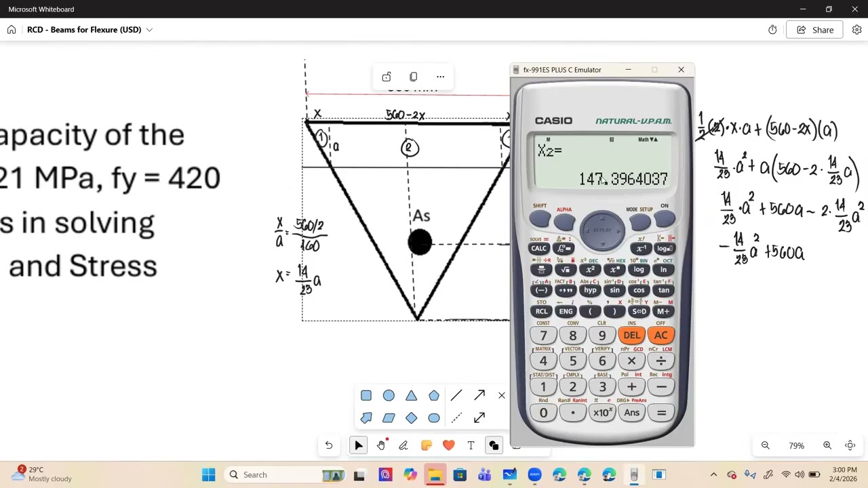This screenshot has width=868, height=488.
Task: Click calculator Ans key
Action: (x=631, y=413)
